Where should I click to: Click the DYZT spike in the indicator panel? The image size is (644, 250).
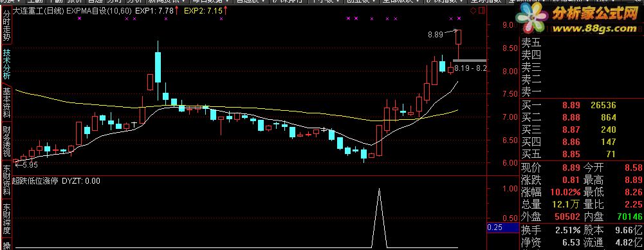tap(379, 218)
